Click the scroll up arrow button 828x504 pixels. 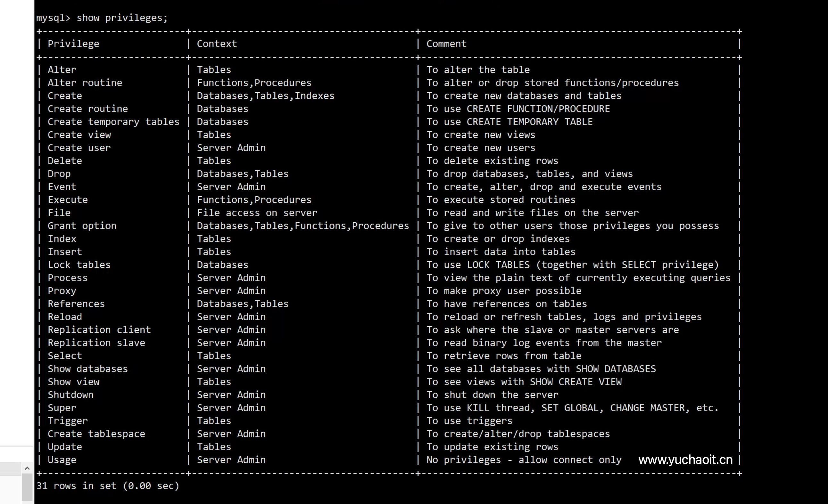(27, 468)
